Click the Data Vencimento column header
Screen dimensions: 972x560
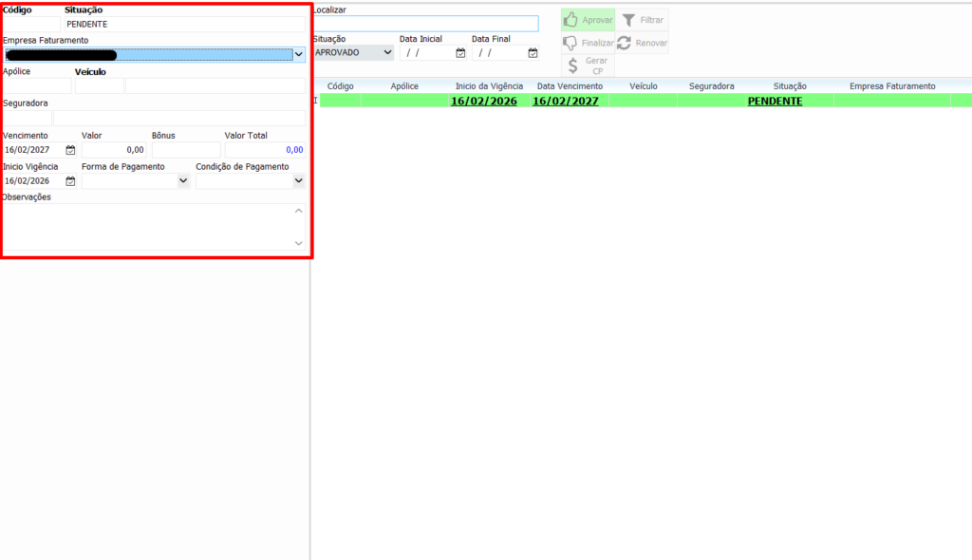coord(570,86)
